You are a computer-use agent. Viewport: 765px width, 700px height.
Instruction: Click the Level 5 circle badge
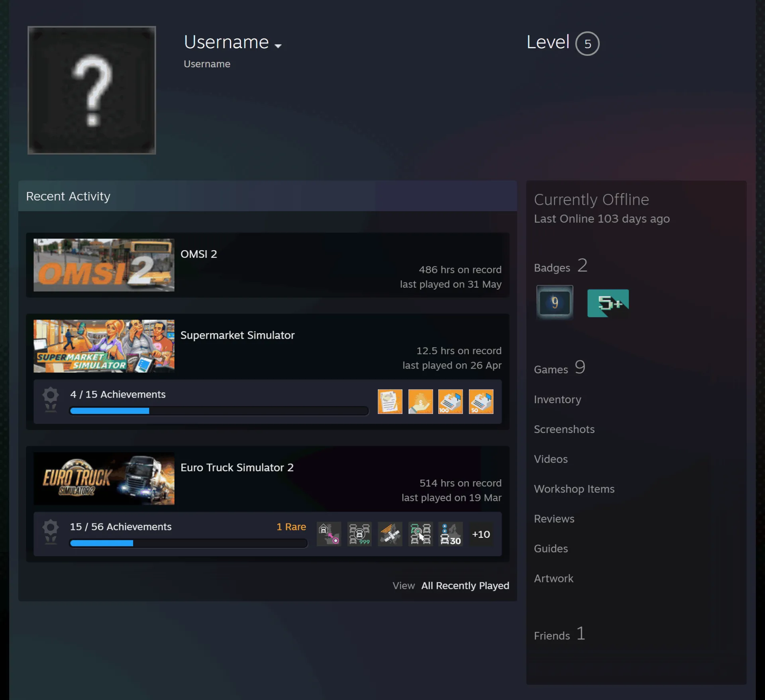[587, 43]
